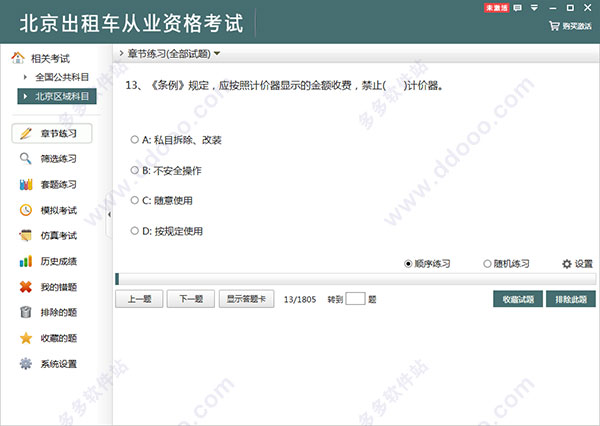600x426 pixels.
Task: Click the bar chart icon for 历史成绩
Action: point(26,261)
